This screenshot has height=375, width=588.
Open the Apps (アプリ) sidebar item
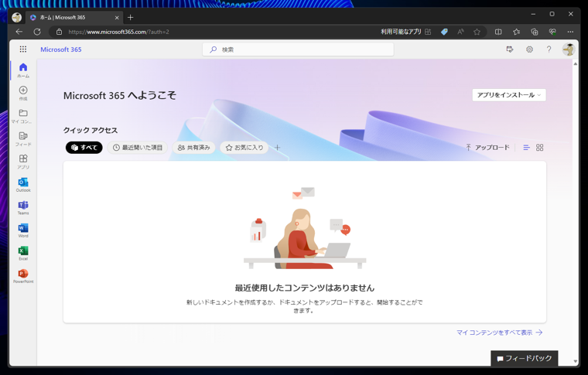[x=23, y=162]
